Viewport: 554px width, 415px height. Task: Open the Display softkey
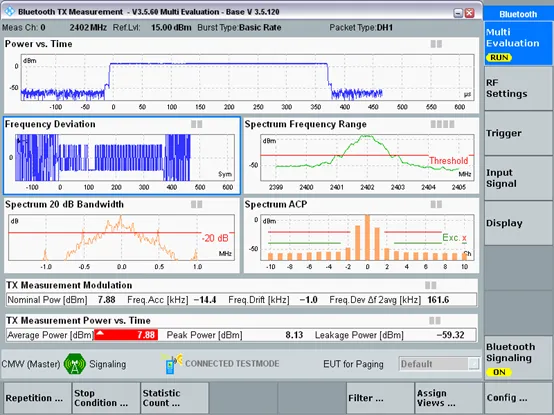[x=518, y=223]
